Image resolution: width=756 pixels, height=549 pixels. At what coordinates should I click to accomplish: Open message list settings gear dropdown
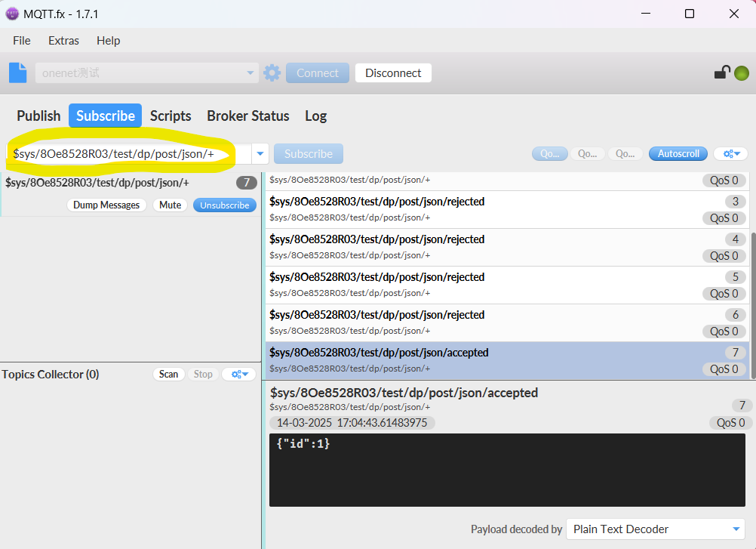coord(730,154)
